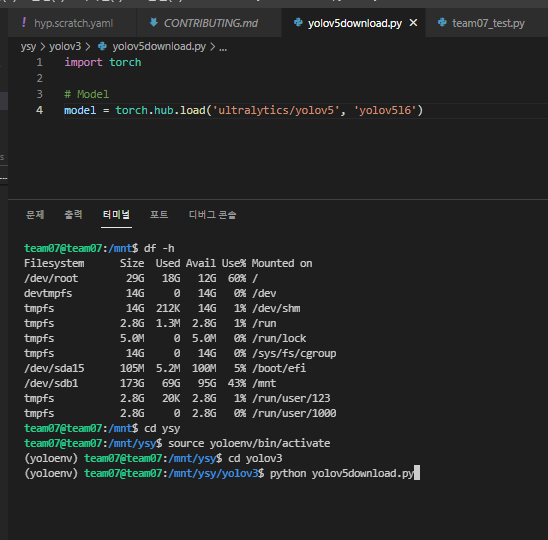Open the 출력 (Output) panel tab
Image resolution: width=548 pixels, height=540 pixels.
pos(73,214)
